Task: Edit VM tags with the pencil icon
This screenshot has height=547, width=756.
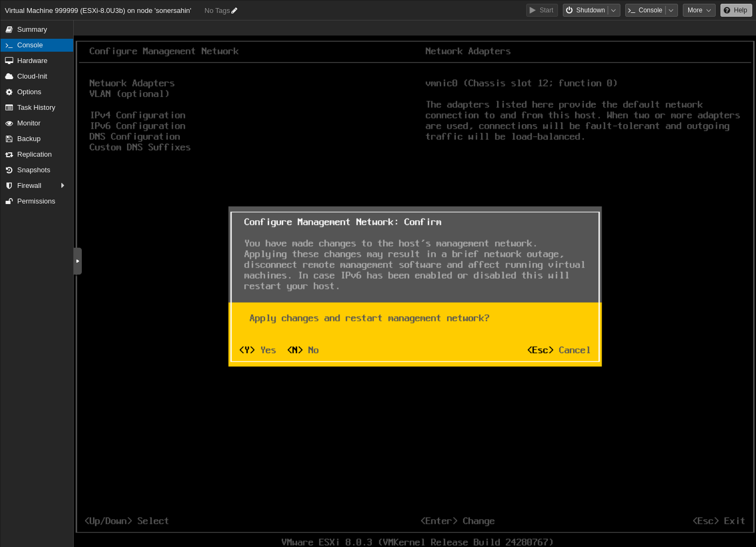Action: click(234, 10)
